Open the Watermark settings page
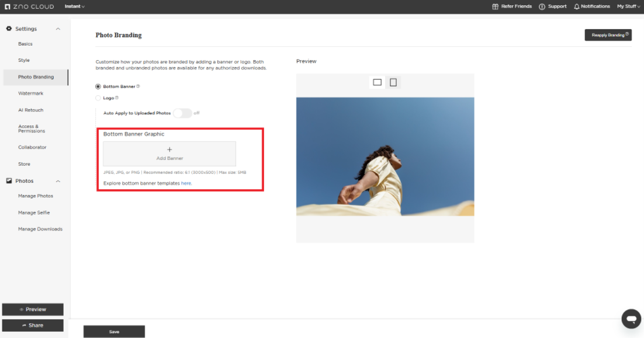This screenshot has height=338, width=644. tap(30, 93)
